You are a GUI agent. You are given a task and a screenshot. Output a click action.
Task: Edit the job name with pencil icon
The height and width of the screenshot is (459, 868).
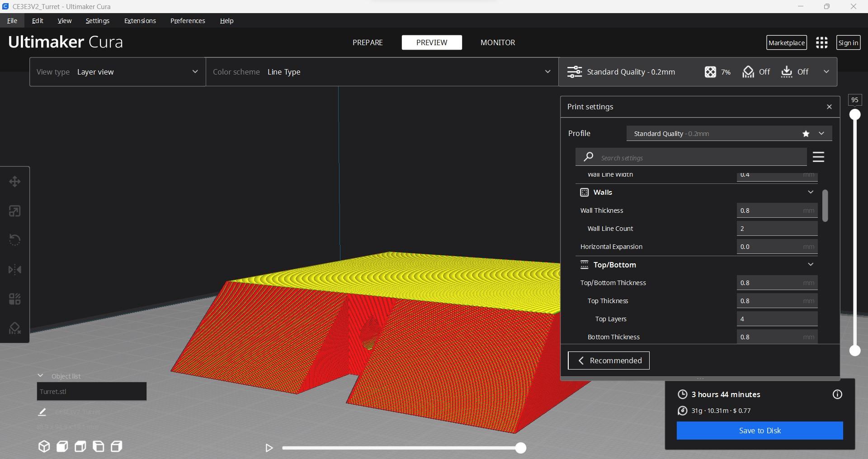coord(42,412)
